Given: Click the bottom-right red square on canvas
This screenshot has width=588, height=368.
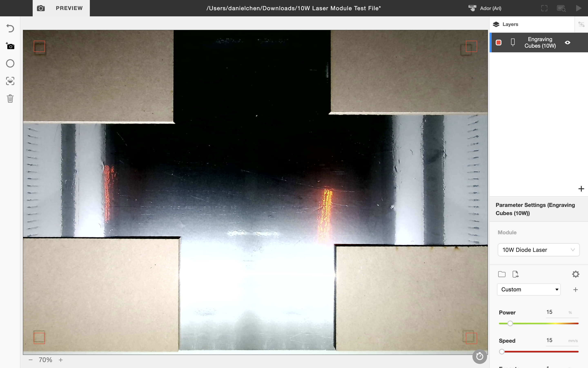Looking at the screenshot, I should click(x=471, y=338).
